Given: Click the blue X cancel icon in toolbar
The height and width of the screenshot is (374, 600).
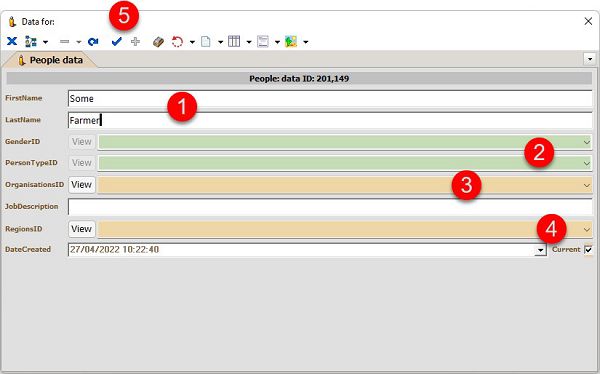Looking at the screenshot, I should click(x=12, y=41).
